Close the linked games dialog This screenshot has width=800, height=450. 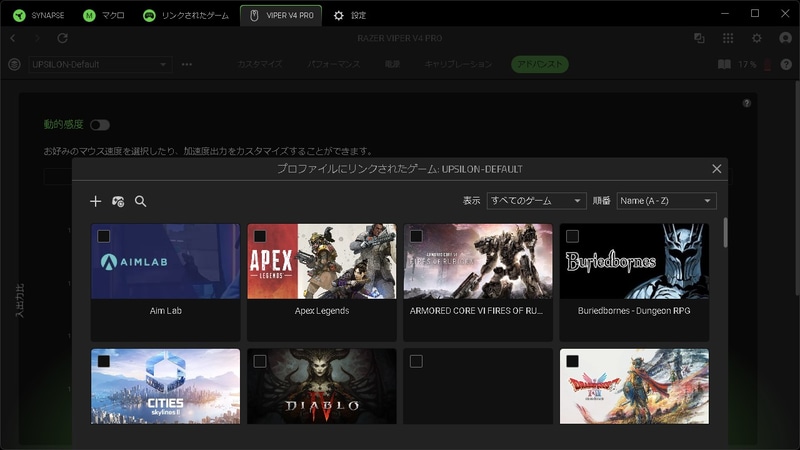(x=716, y=169)
